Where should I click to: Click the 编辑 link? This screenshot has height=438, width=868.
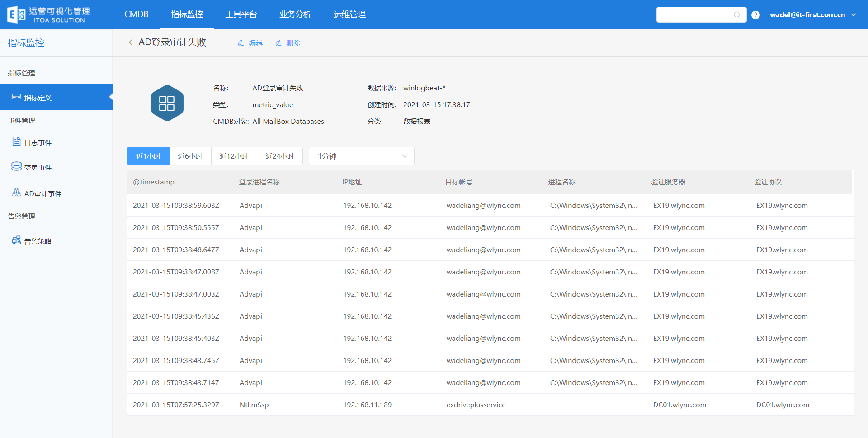click(x=256, y=42)
